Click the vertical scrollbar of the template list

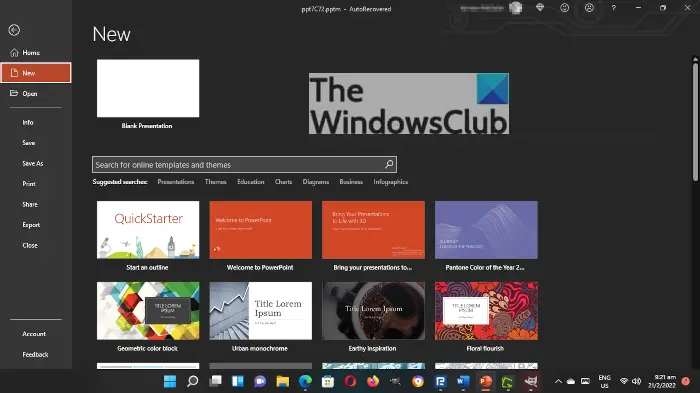tap(695, 122)
